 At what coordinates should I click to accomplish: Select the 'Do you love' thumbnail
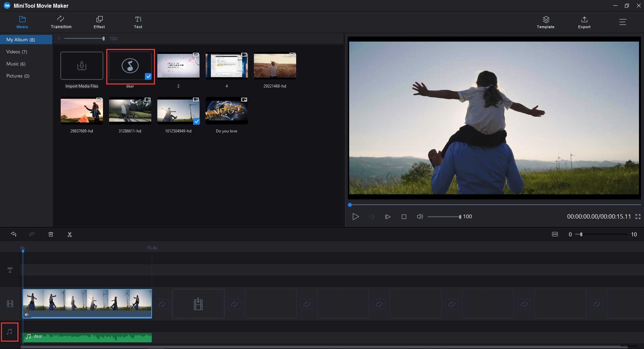point(226,111)
